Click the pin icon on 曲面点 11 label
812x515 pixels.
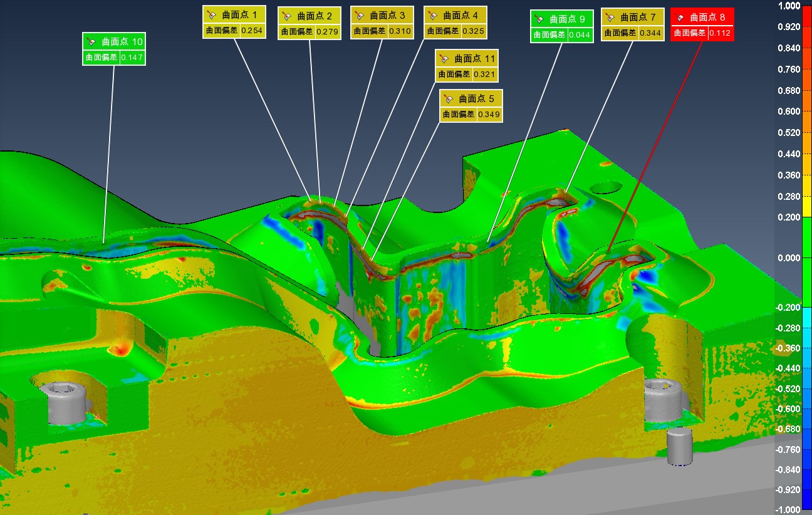[444, 58]
